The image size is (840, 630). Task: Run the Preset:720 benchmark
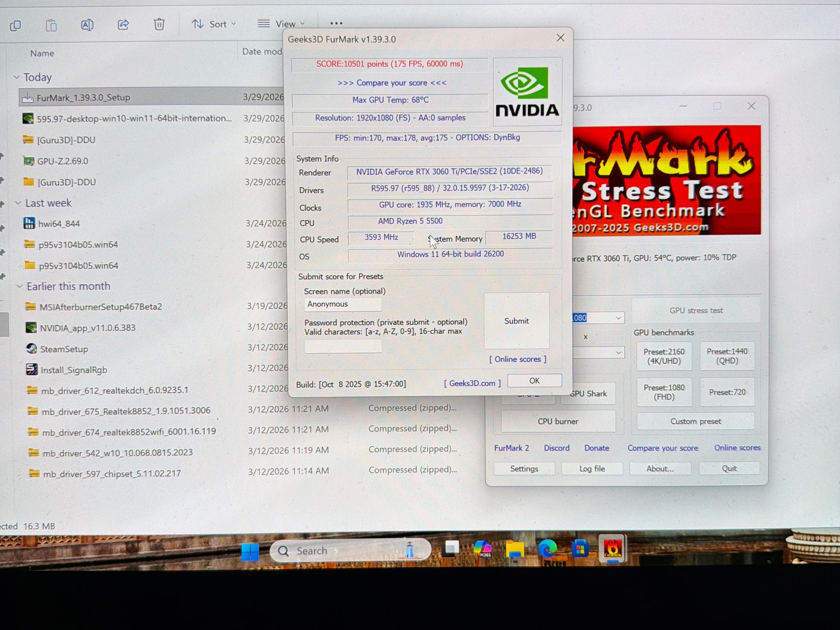727,392
